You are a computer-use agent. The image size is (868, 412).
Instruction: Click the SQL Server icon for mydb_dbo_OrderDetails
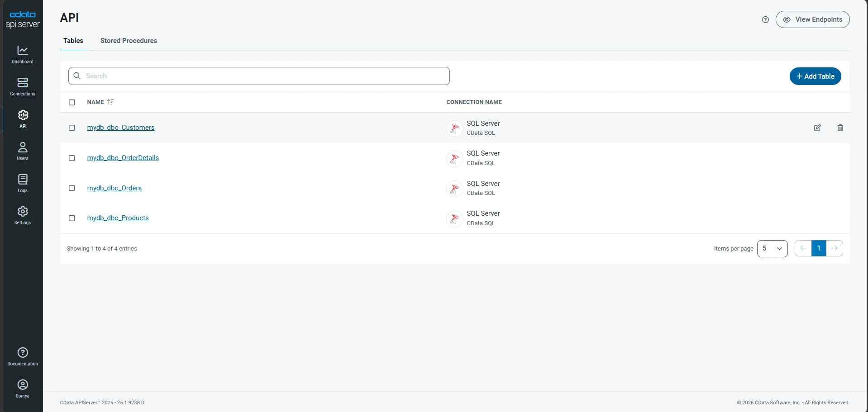pos(455,159)
